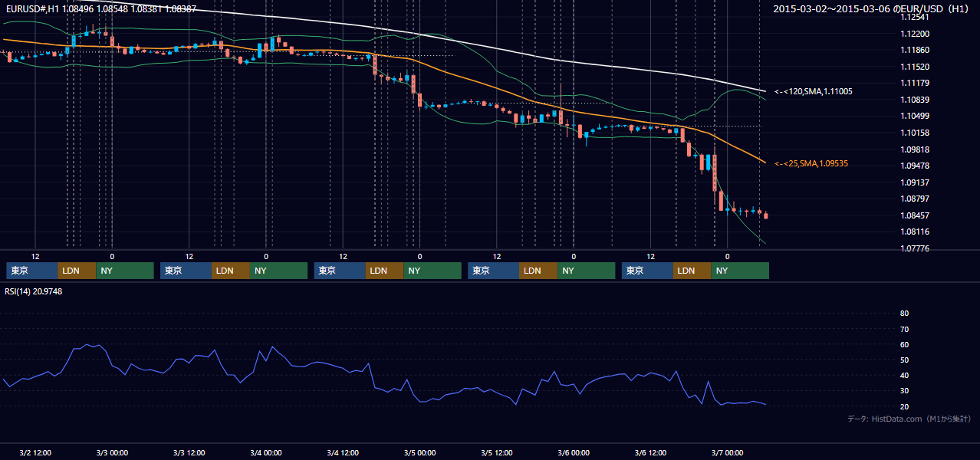
Task: Click the RSI 20 level label
Action: point(904,406)
